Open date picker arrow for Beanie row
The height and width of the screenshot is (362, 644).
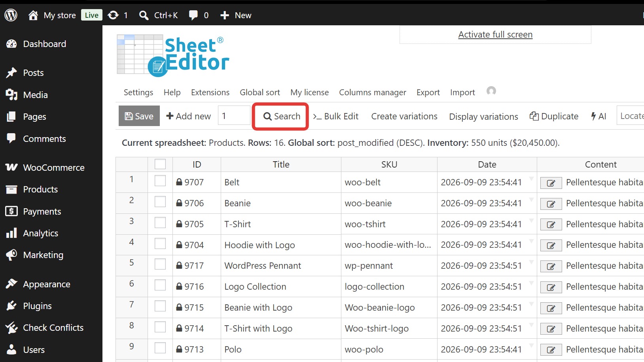(531, 200)
